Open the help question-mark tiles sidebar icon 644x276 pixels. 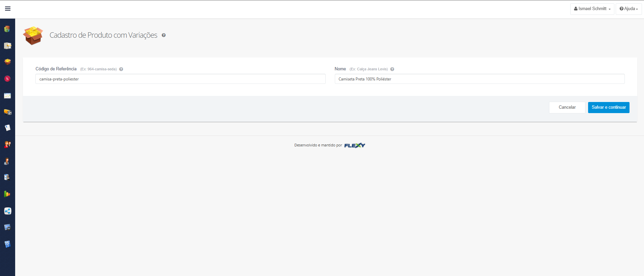pos(7,244)
